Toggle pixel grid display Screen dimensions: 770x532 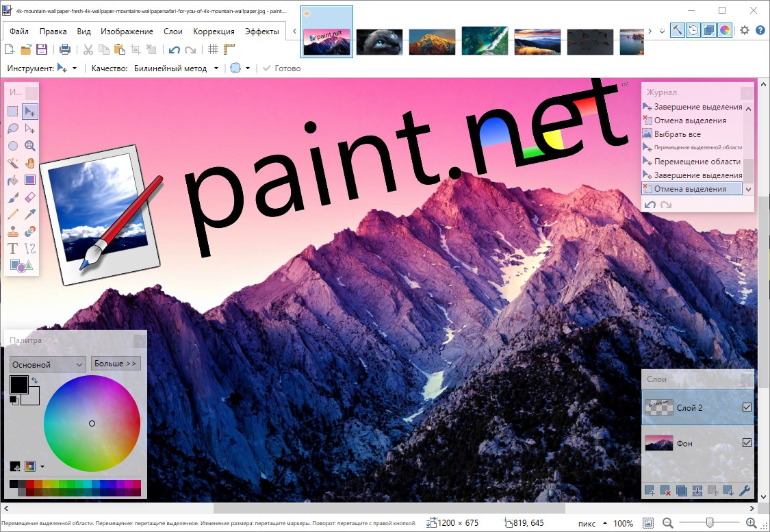pyautogui.click(x=213, y=49)
